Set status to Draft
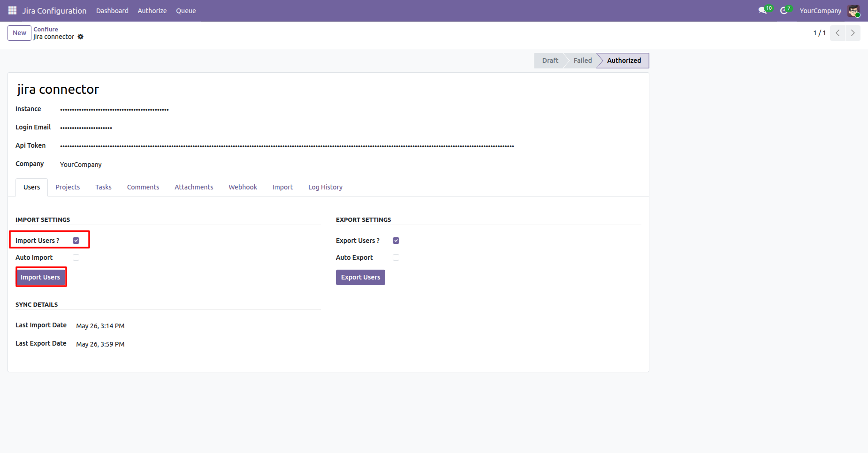The width and height of the screenshot is (868, 453). [x=550, y=60]
